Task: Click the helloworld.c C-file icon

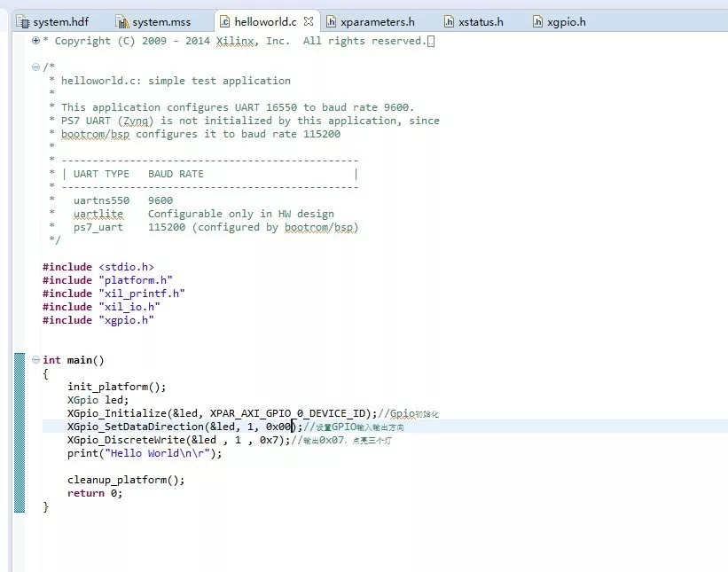Action: click(x=224, y=22)
